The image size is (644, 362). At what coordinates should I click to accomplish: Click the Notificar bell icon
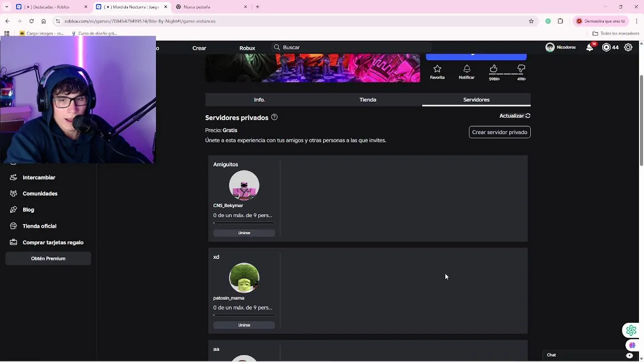click(466, 69)
